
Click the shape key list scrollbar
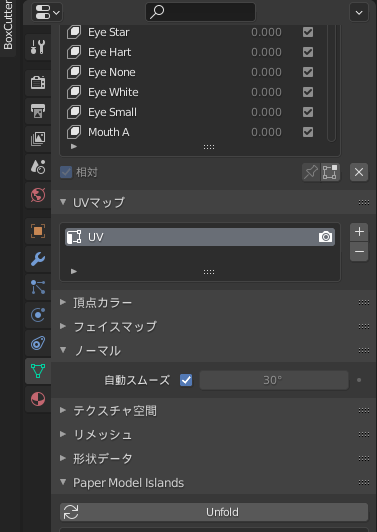click(x=332, y=83)
